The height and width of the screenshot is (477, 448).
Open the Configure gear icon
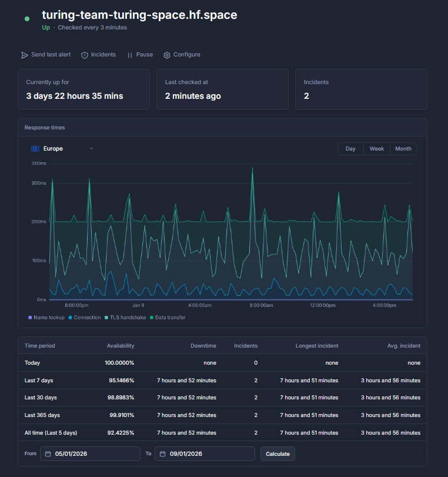(x=166, y=55)
